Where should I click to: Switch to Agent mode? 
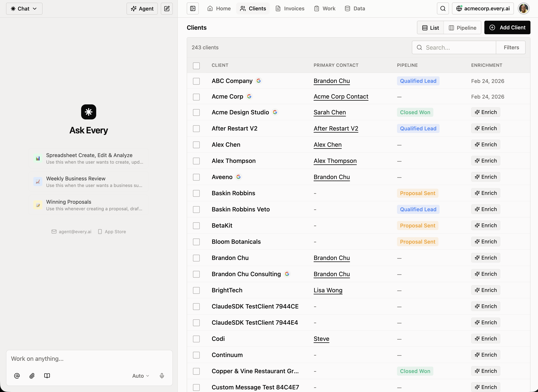142,8
